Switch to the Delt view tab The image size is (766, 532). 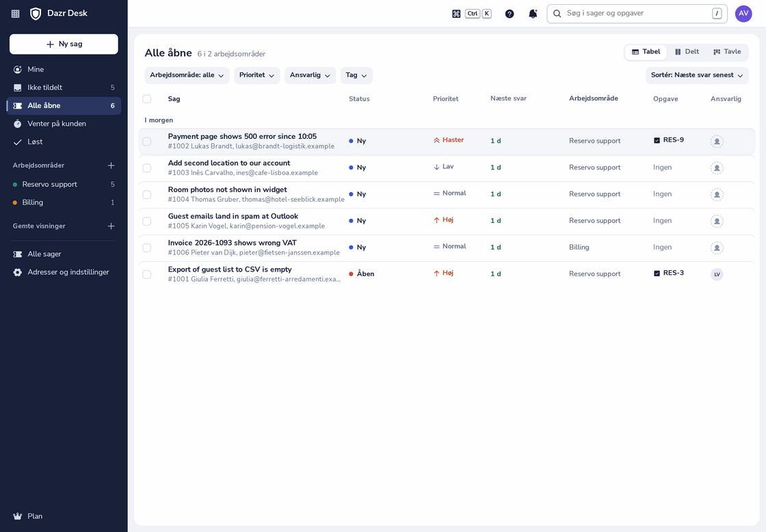(x=687, y=52)
